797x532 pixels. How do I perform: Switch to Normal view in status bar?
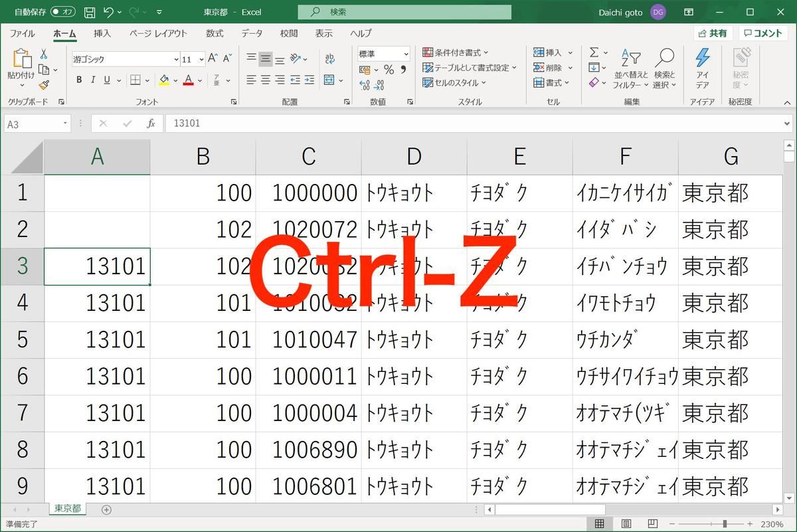(x=599, y=524)
